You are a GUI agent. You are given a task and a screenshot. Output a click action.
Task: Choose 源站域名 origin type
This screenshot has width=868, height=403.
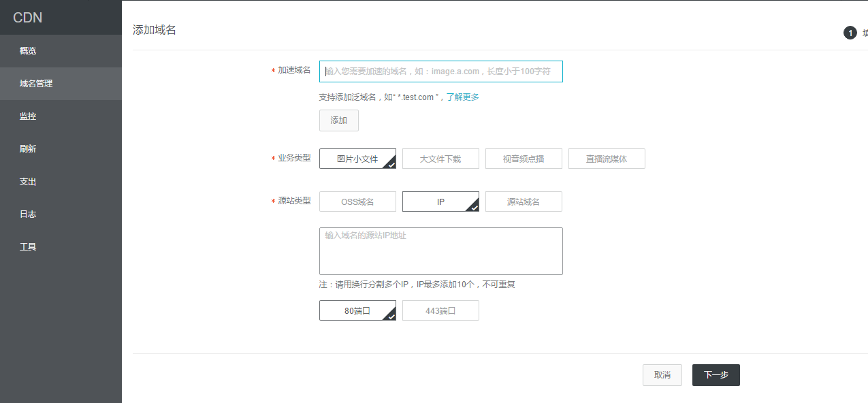[x=524, y=202]
